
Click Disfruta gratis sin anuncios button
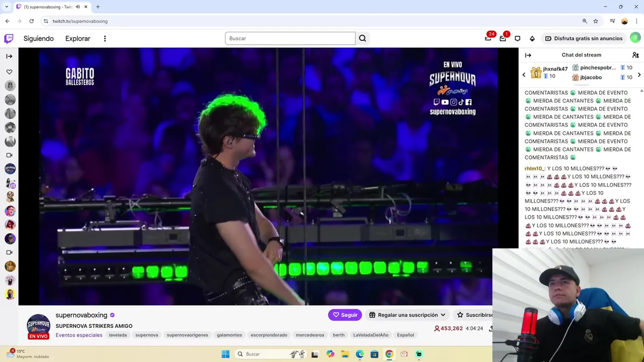[584, 38]
